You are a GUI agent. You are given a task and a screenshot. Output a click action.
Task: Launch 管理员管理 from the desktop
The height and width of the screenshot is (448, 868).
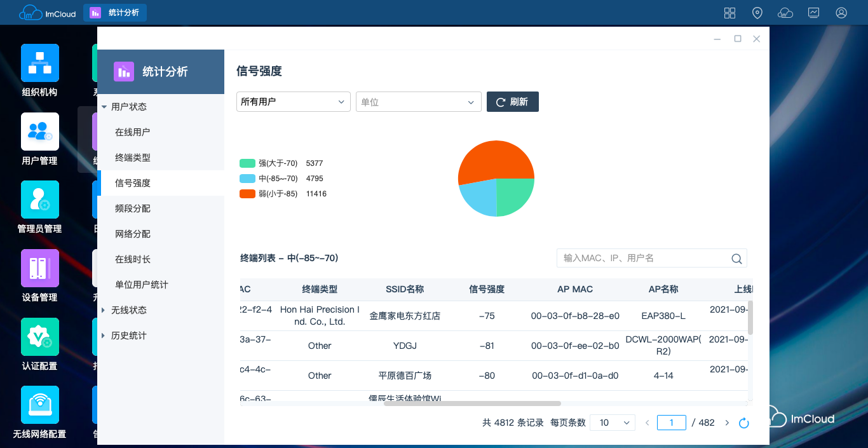[39, 200]
